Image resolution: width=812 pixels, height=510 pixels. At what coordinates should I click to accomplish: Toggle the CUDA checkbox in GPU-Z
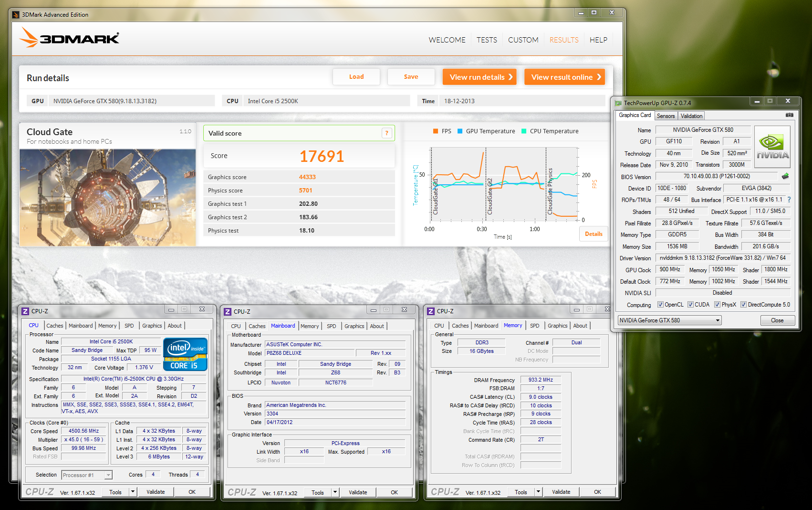(x=690, y=305)
